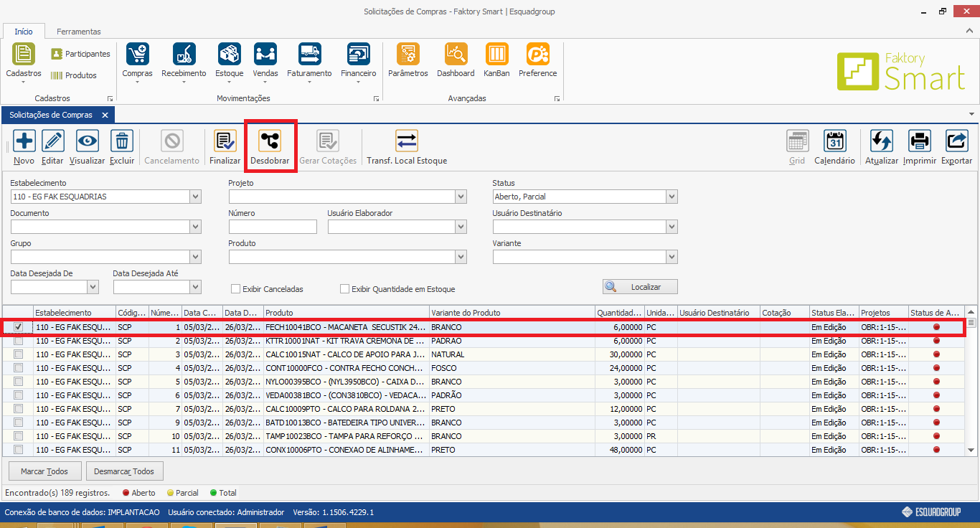The height and width of the screenshot is (528, 980).
Task: Click the Finalizar toolbar icon
Action: click(x=225, y=141)
